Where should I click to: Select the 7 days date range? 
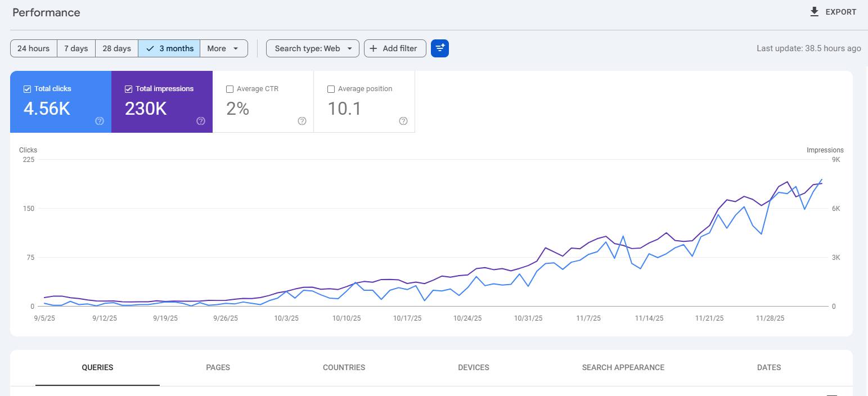pyautogui.click(x=76, y=48)
